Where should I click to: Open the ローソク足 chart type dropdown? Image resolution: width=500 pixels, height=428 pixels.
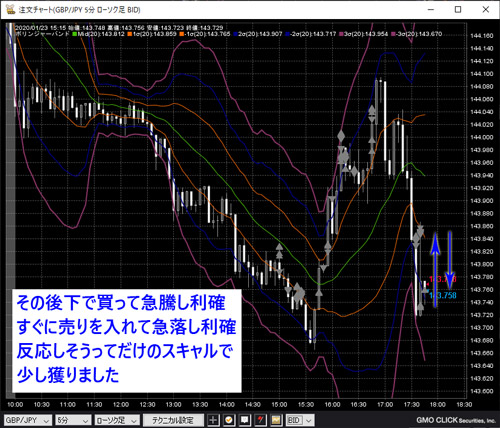pos(117,420)
